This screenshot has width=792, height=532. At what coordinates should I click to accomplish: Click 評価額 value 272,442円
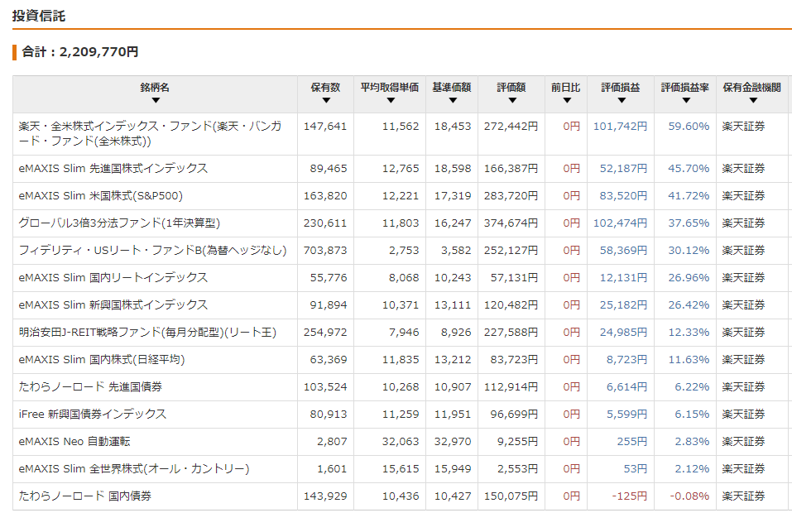(x=511, y=127)
